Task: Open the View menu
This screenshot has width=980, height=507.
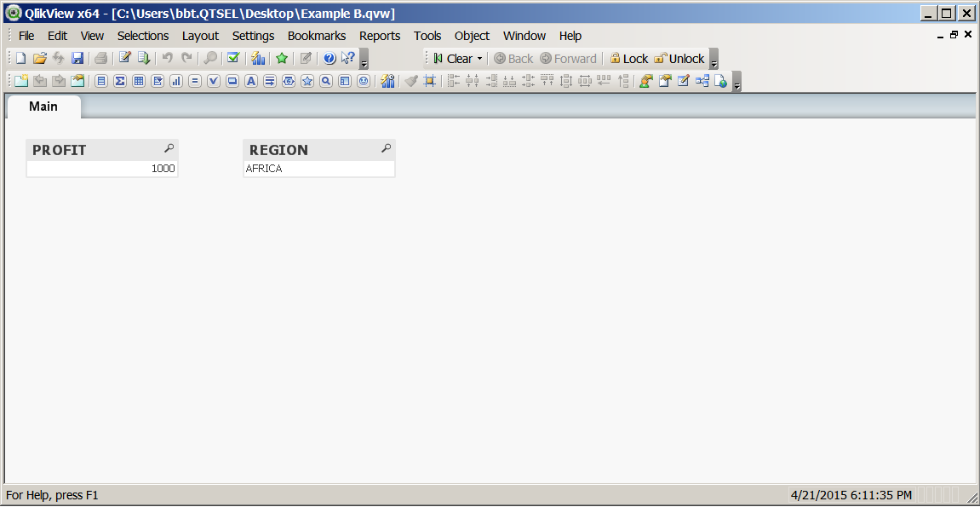Action: click(x=92, y=36)
